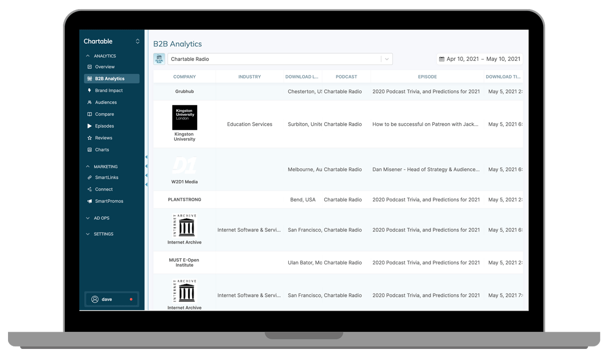Click the Brand Impact lightning icon

coord(90,91)
